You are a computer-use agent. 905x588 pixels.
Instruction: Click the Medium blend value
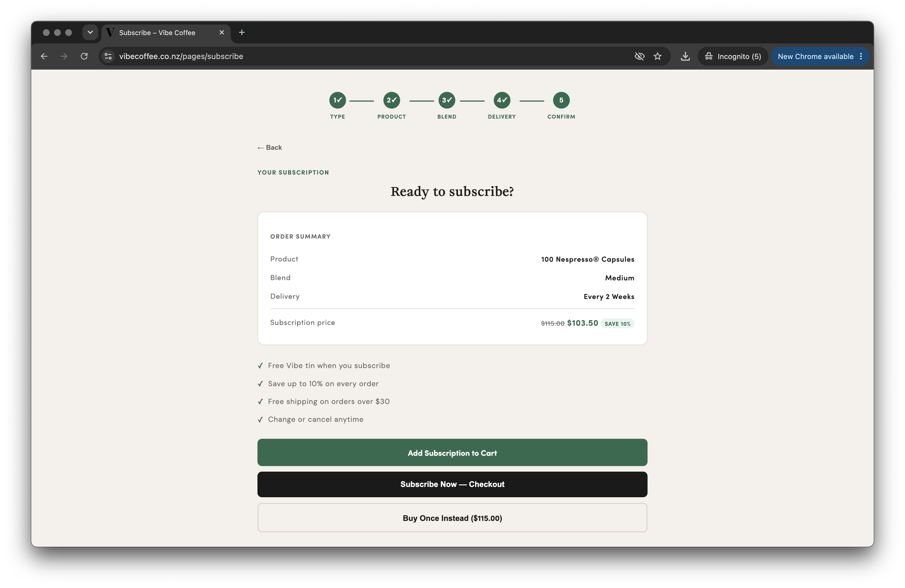[619, 278]
